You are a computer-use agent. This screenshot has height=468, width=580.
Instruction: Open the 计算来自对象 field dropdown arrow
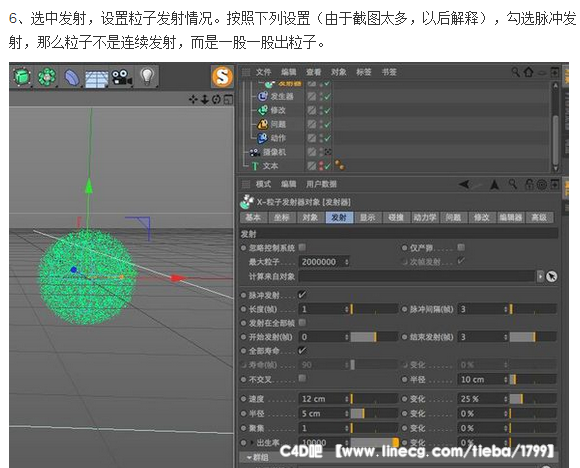(540, 276)
